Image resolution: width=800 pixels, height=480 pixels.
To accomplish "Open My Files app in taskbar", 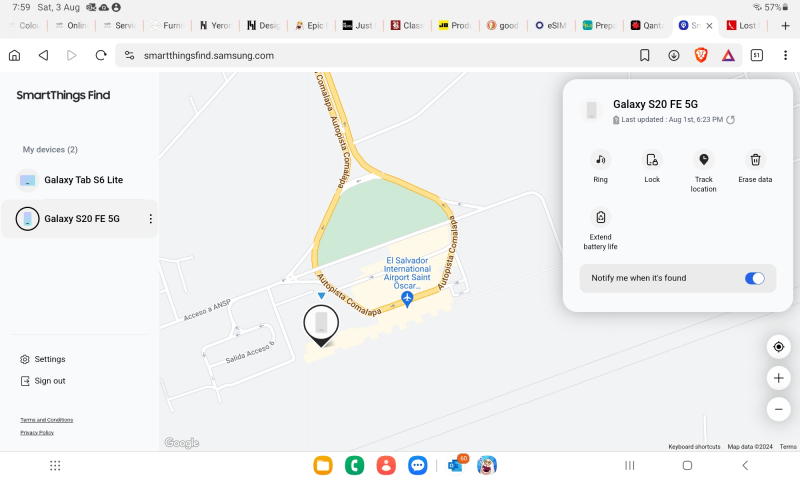I will (323, 465).
